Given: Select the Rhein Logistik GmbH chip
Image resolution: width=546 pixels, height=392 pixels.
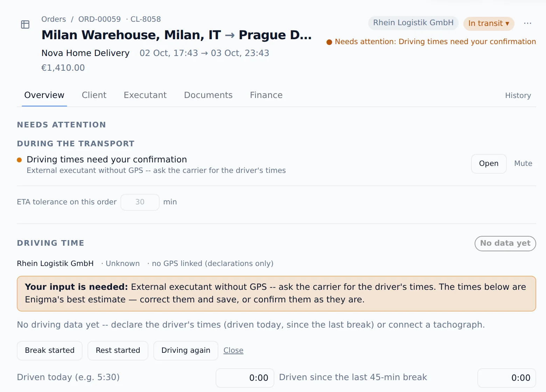Looking at the screenshot, I should [413, 23].
